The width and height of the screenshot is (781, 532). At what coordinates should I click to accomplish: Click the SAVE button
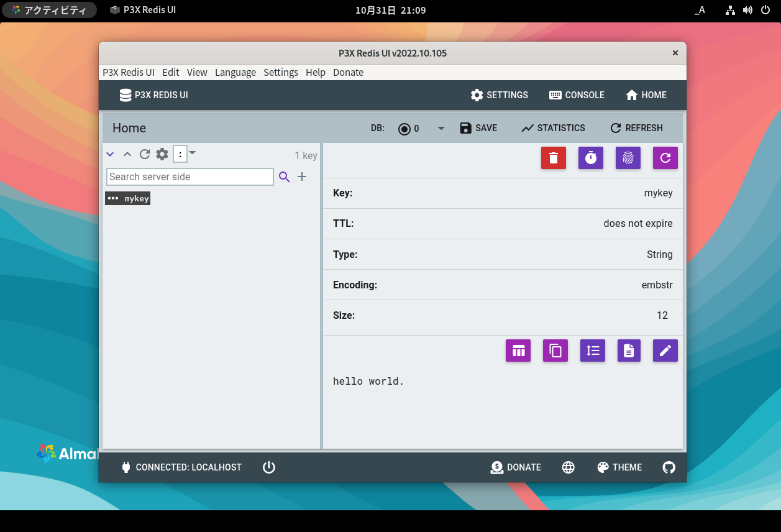coord(478,128)
